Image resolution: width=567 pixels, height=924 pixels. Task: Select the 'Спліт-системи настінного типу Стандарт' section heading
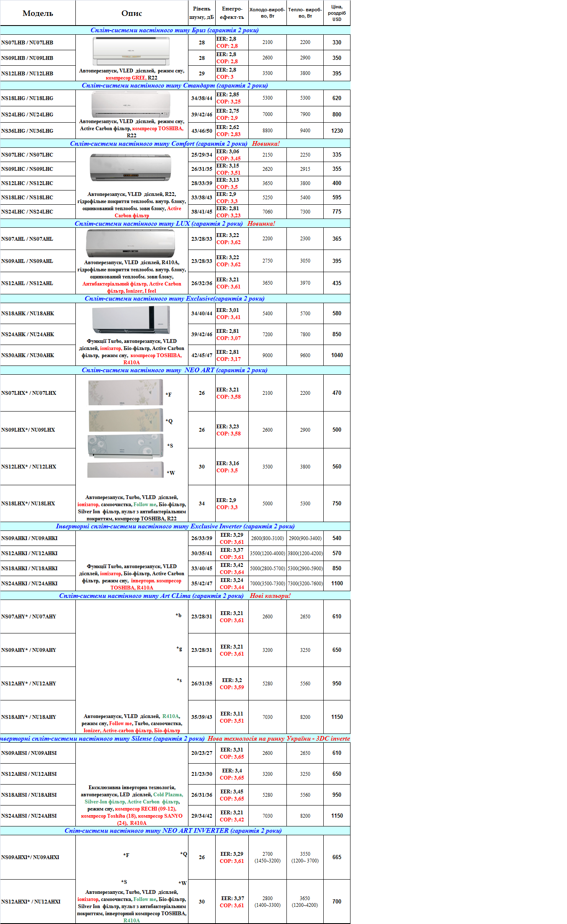(x=175, y=85)
